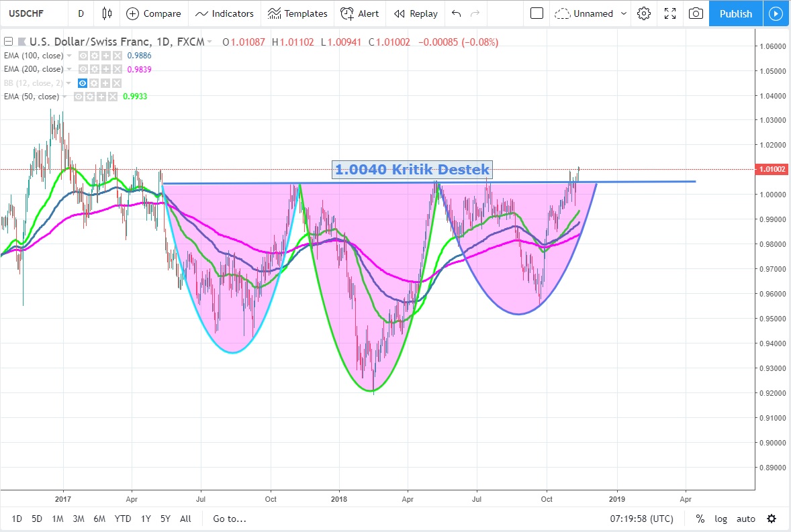Open bottom-right chart properties gear

(x=772, y=519)
